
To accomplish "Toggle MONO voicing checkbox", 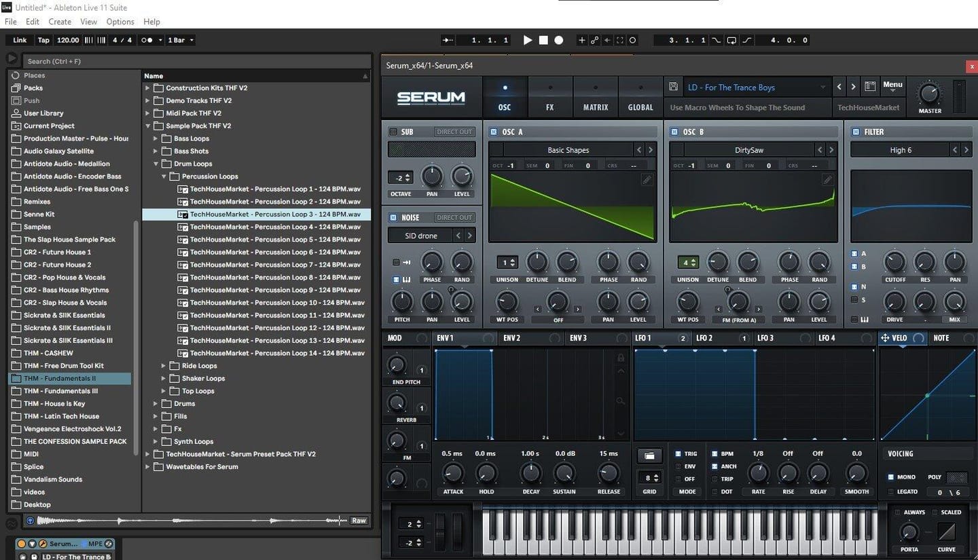I will 892,477.
